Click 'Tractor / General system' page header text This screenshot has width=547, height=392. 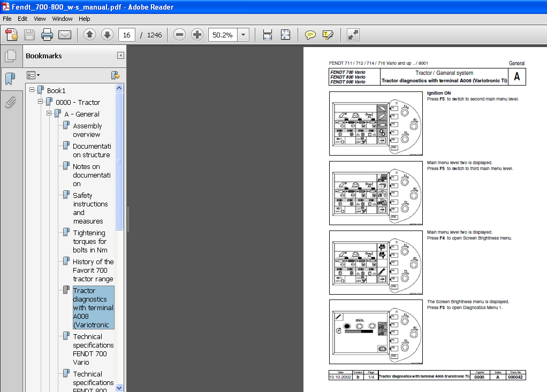click(x=444, y=73)
